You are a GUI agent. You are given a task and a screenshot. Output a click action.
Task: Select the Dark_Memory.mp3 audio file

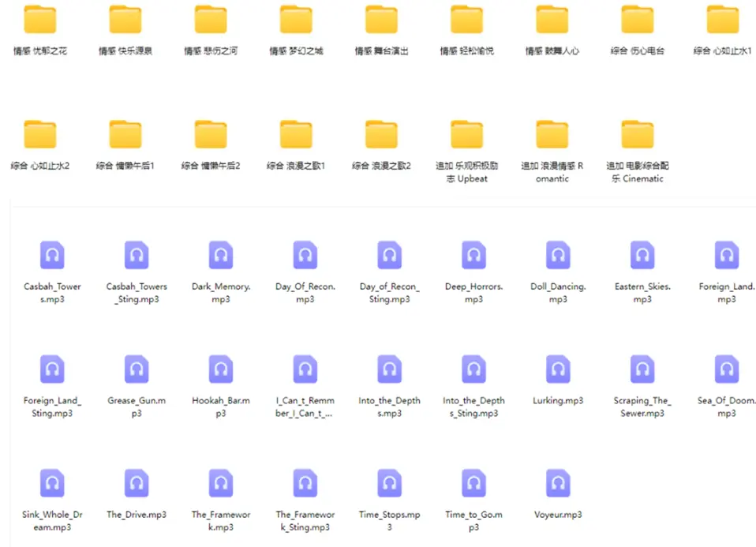[220, 254]
